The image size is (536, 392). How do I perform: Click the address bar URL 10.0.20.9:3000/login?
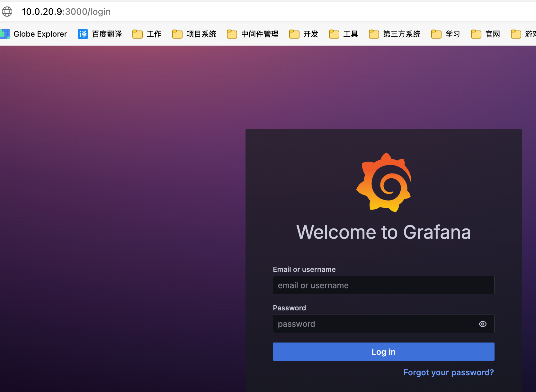coord(66,12)
